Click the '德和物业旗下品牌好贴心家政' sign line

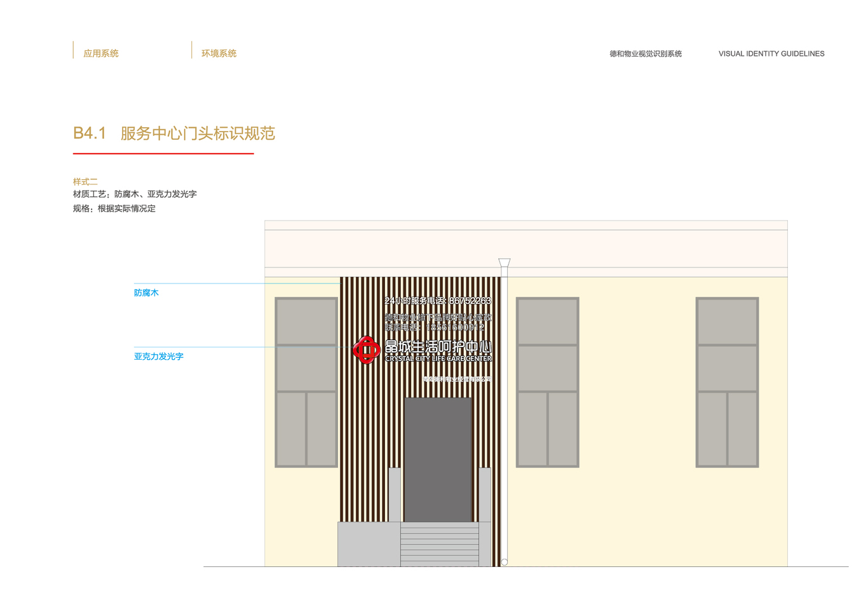click(438, 317)
